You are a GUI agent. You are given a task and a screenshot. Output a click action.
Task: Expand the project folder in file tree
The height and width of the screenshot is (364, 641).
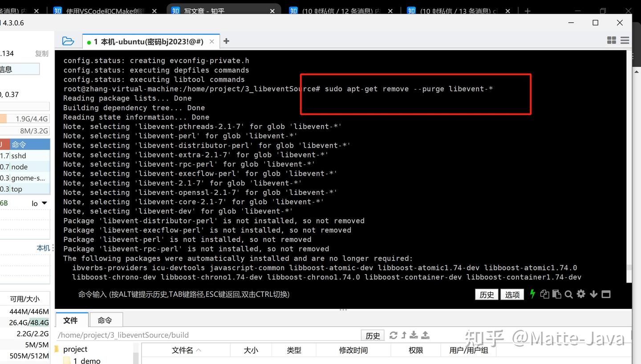(x=75, y=349)
